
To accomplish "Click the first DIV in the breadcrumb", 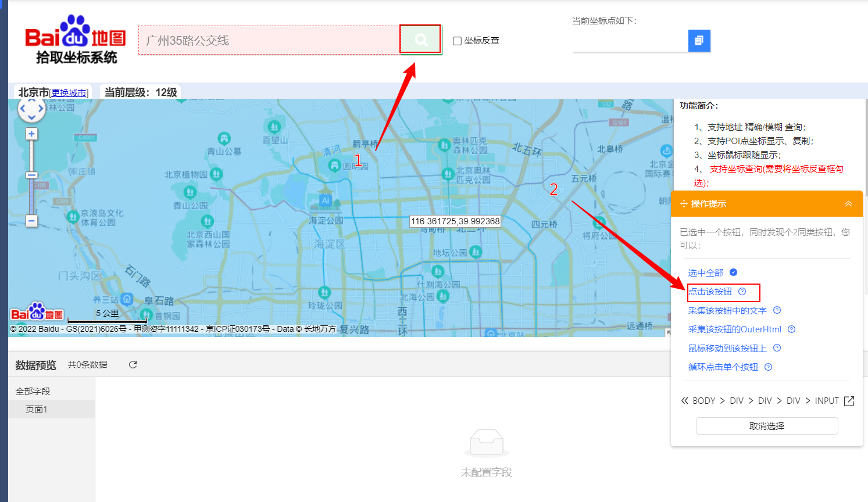I will pyautogui.click(x=737, y=401).
